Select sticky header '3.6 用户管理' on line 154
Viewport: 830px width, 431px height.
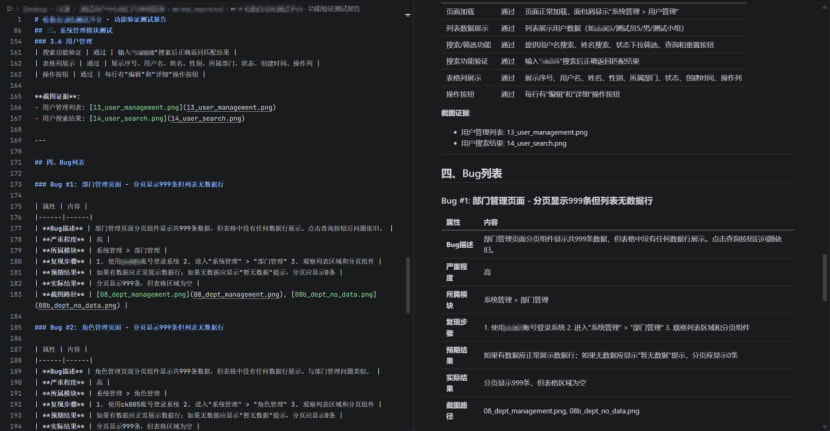click(63, 41)
